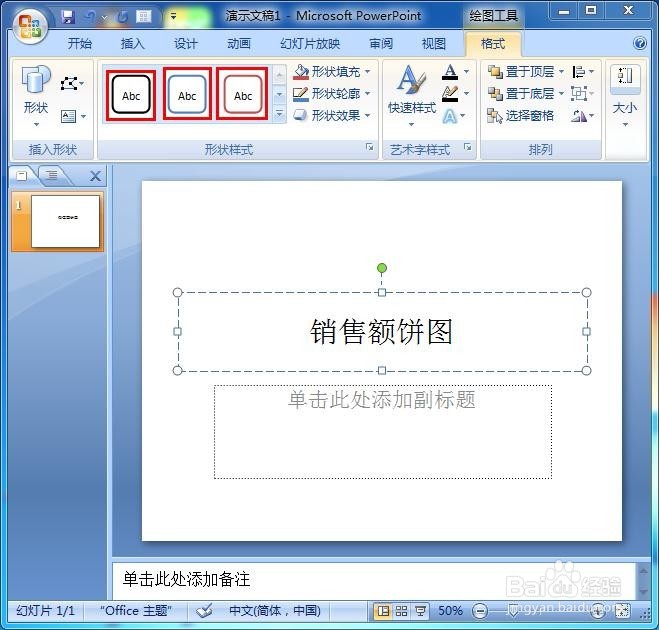Switch to the 动画 tab

[x=239, y=43]
